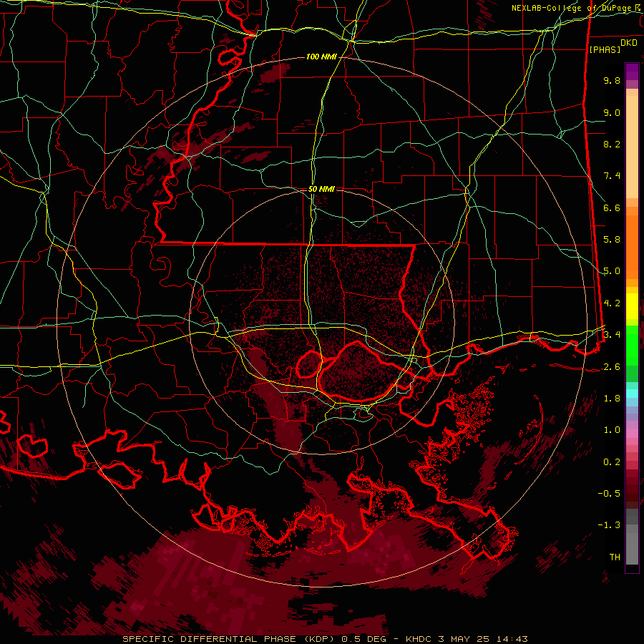Viewport: 644px width, 644px height.
Task: Click the SPECIFIC DIFFERENTIAL PHASE (KDP) caption
Action: 227,639
